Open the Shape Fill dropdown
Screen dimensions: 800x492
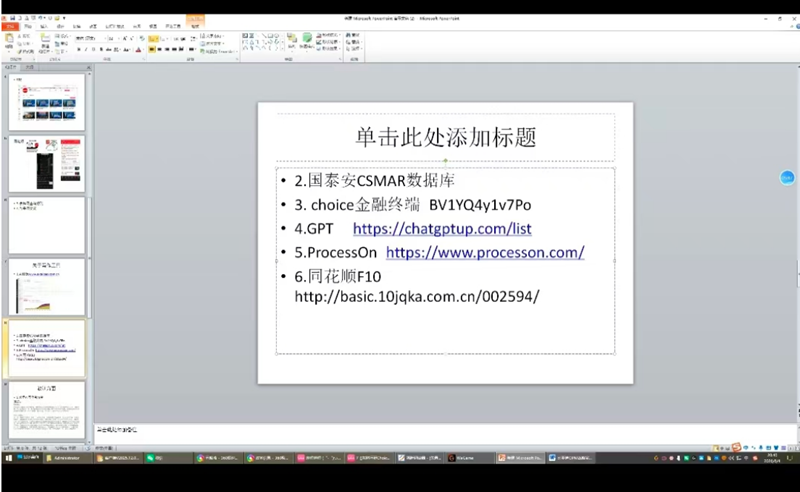(329, 35)
